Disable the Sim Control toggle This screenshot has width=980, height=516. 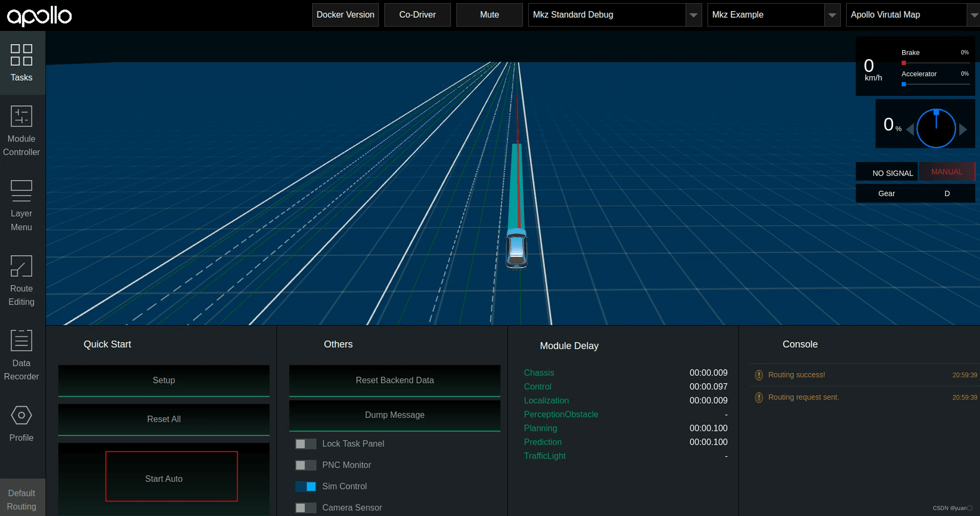305,486
